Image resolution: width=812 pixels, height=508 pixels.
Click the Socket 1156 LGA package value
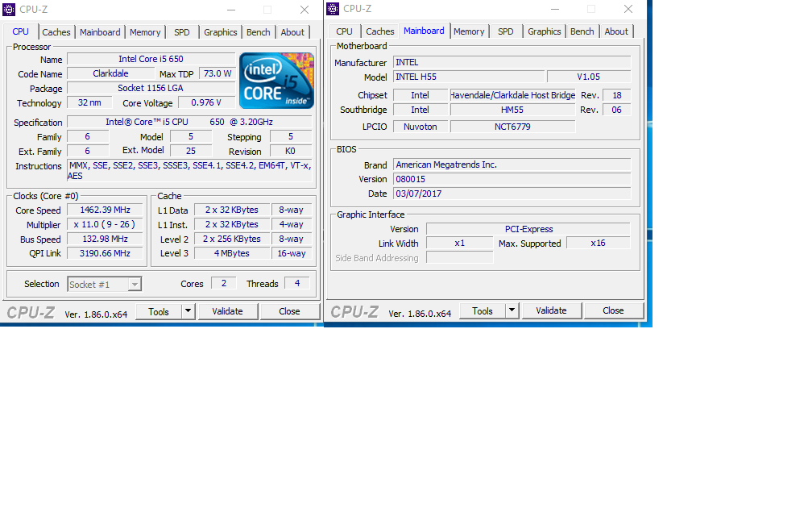tap(151, 88)
